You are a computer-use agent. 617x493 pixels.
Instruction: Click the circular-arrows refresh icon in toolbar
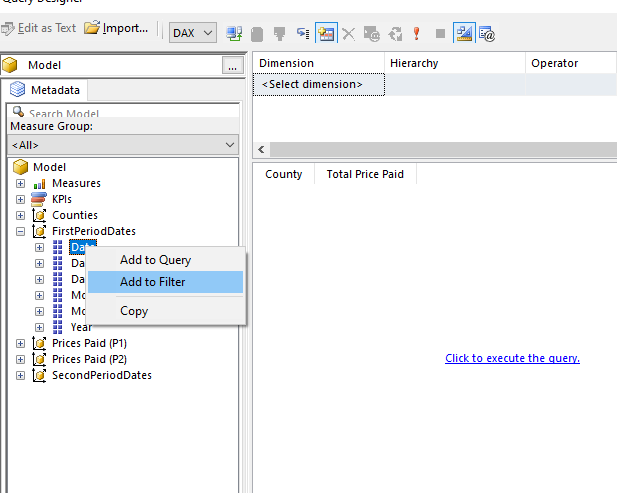[393, 33]
